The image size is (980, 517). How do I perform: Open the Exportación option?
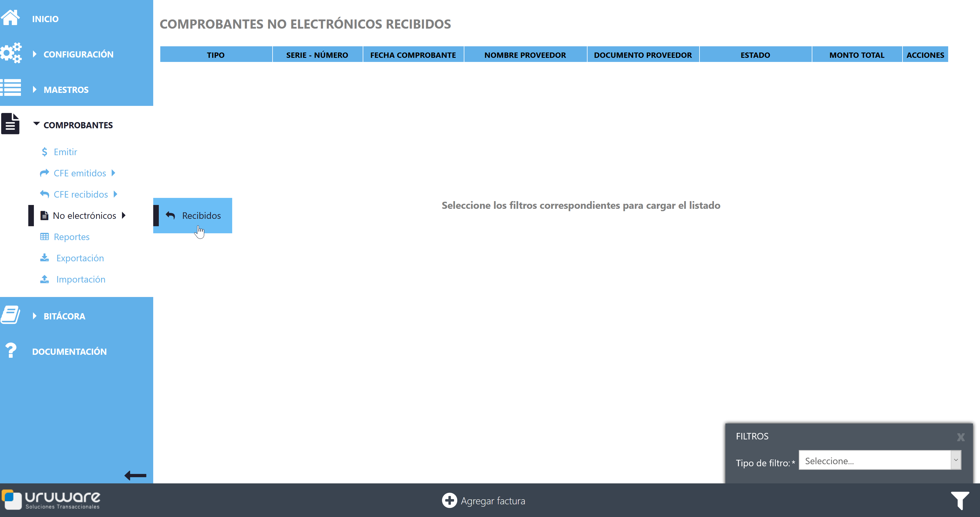pyautogui.click(x=80, y=258)
